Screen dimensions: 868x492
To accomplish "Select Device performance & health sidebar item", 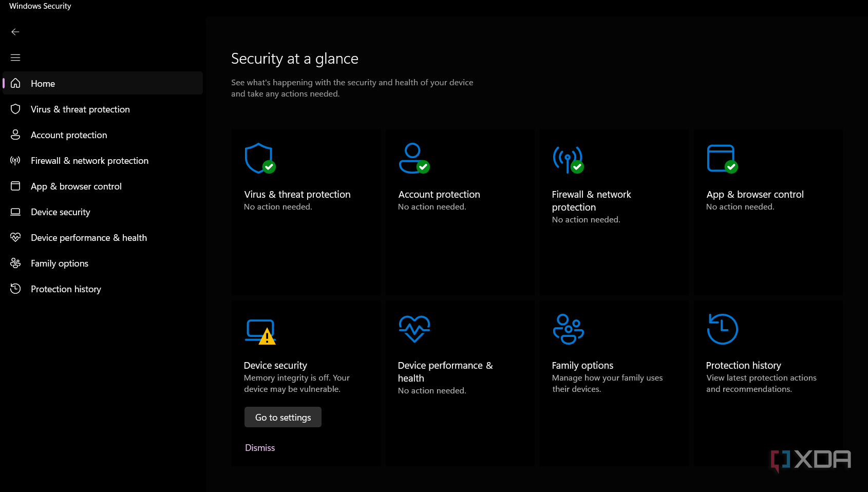I will (x=103, y=237).
